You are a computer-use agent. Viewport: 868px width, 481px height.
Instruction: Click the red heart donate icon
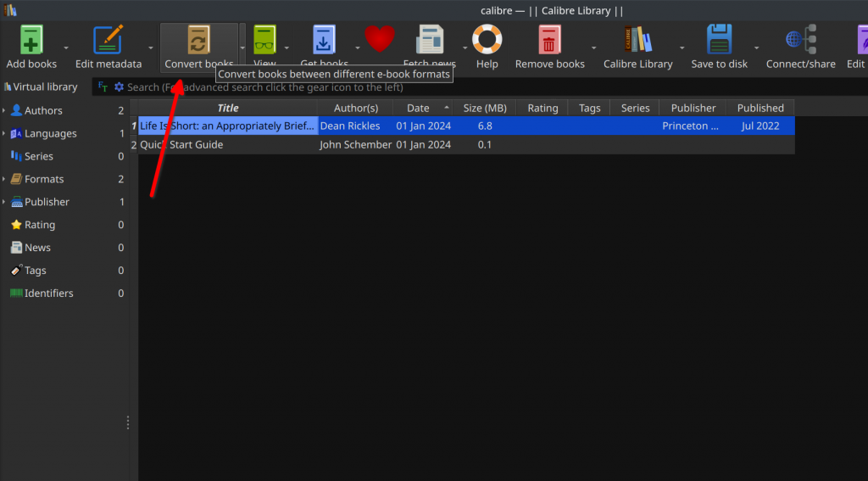click(380, 39)
